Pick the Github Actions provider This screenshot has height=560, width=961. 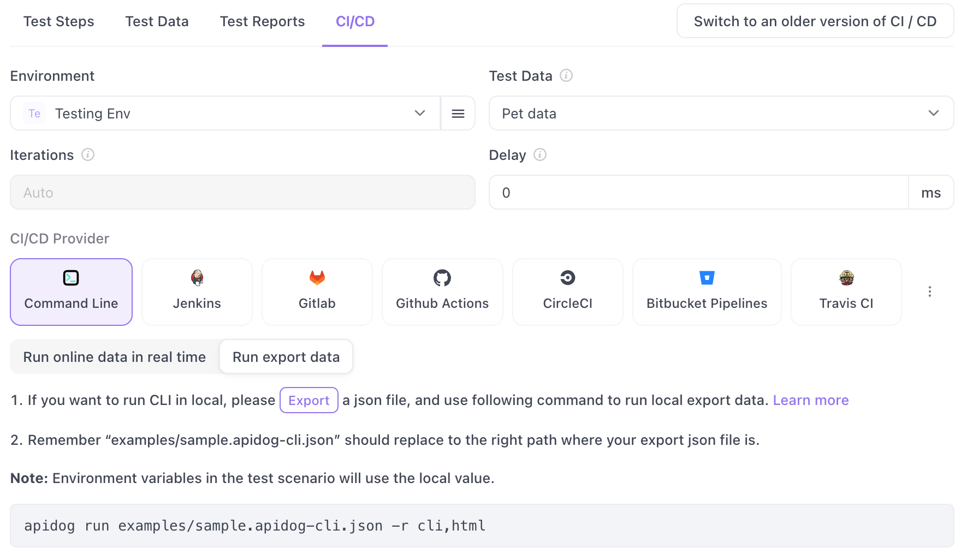click(442, 292)
